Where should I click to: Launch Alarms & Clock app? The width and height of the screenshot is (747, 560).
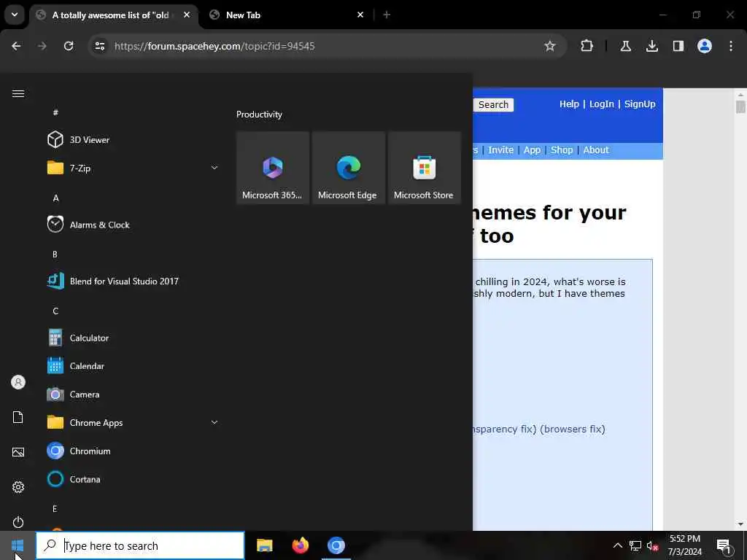(x=133, y=225)
